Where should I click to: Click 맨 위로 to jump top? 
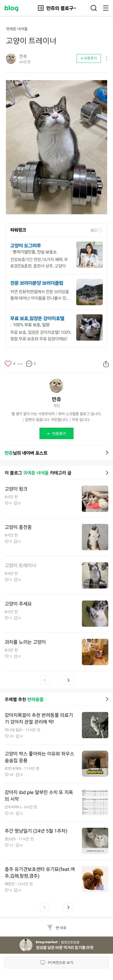(x=56, y=927)
